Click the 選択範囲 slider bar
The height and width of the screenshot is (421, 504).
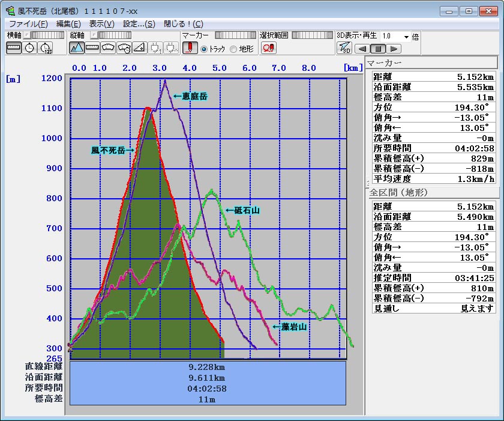tap(312, 35)
